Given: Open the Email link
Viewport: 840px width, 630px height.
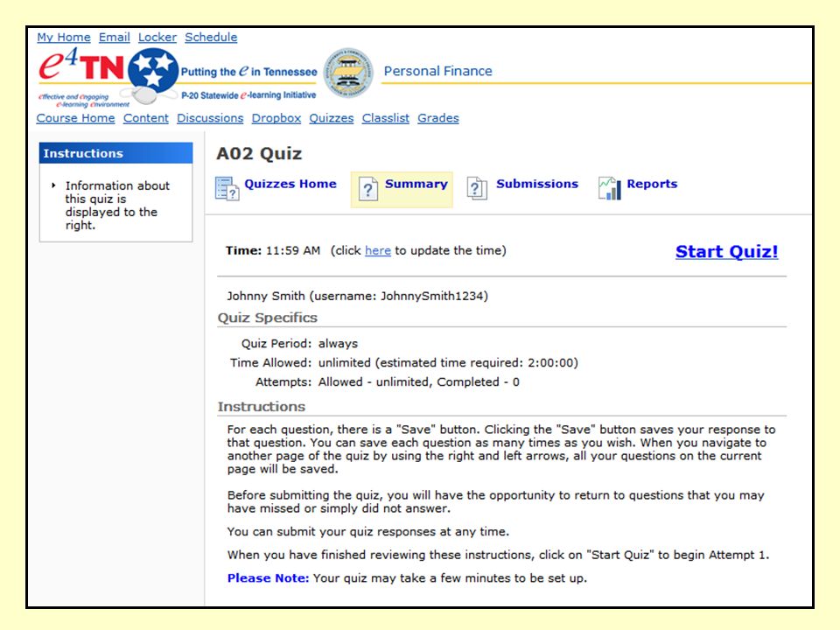Looking at the screenshot, I should 114,38.
